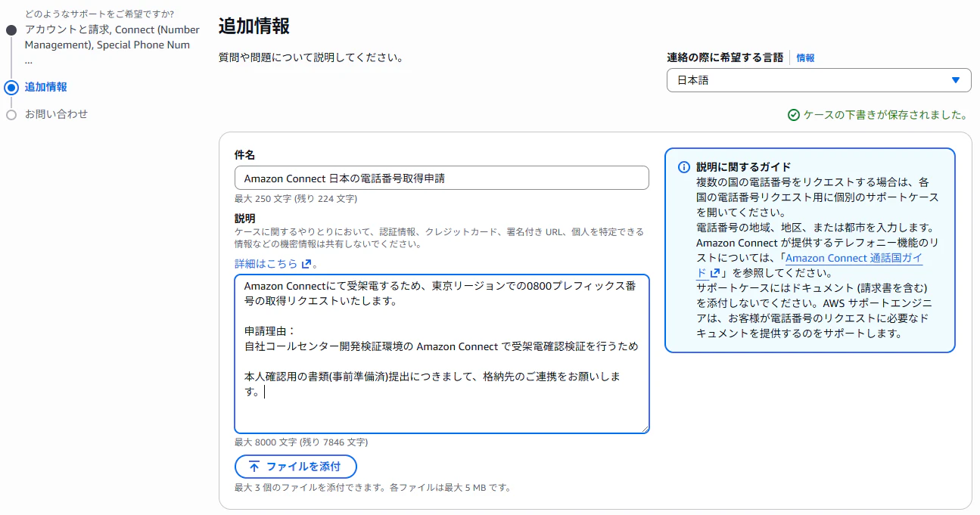The image size is (980, 515).
Task: Click the resize handle of the description textarea
Action: point(645,429)
